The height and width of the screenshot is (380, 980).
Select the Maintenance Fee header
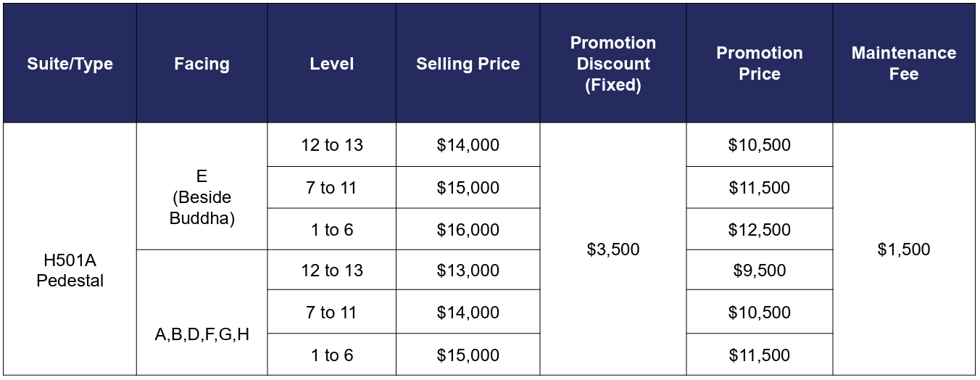click(x=903, y=63)
